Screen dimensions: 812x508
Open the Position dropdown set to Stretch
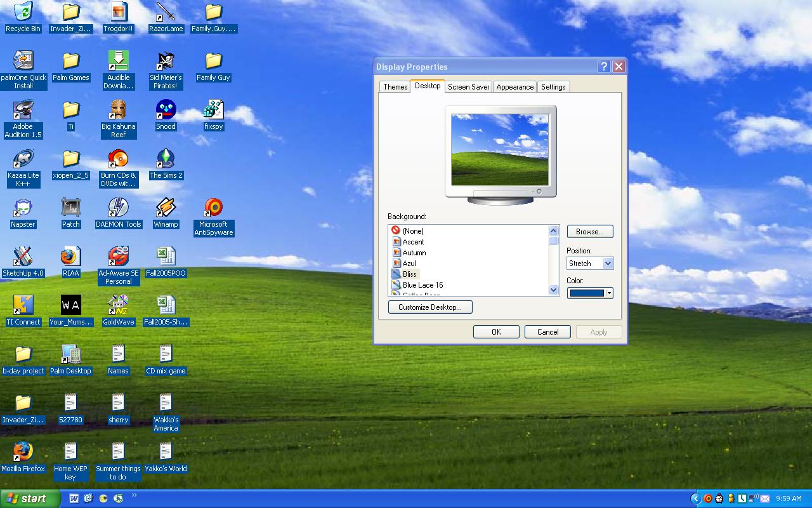(590, 263)
